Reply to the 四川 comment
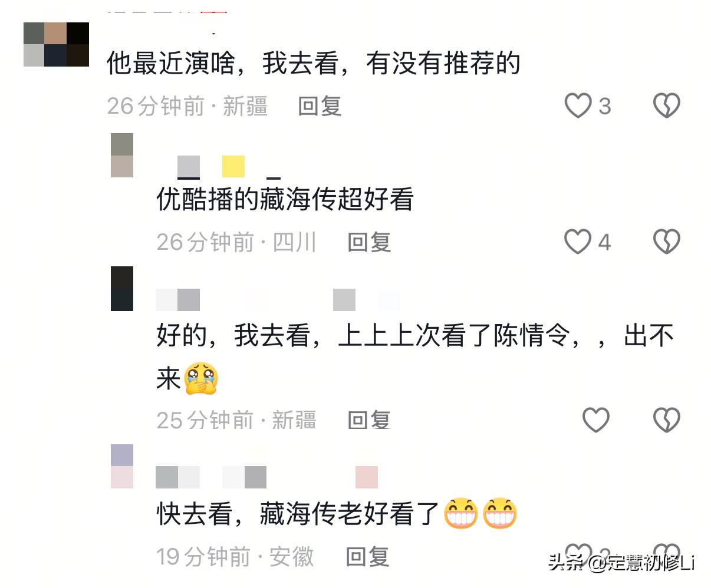The width and height of the screenshot is (711, 588). pyautogui.click(x=369, y=242)
